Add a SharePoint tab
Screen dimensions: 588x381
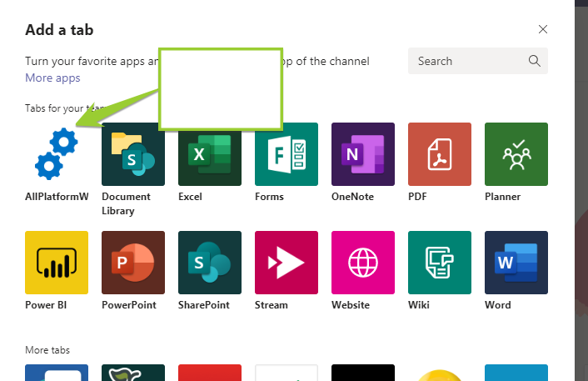click(x=210, y=263)
